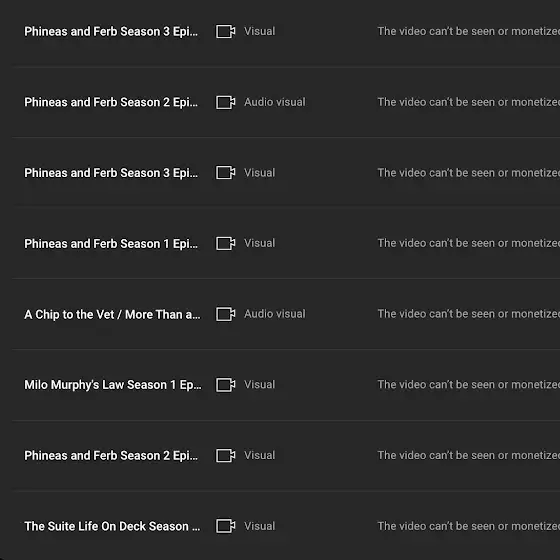This screenshot has height=560, width=560.
Task: Select video icon for Phineas and Ferb Season 1
Action: pos(225,244)
